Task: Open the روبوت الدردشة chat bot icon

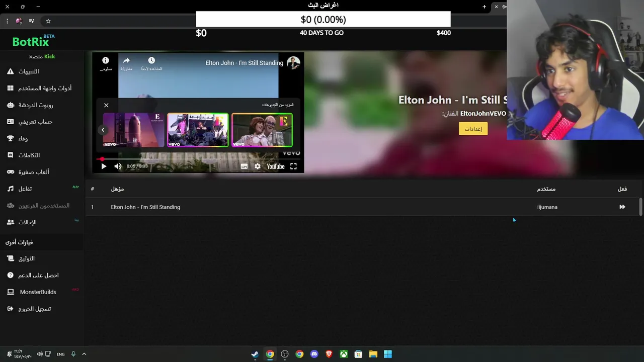Action: (x=10, y=105)
